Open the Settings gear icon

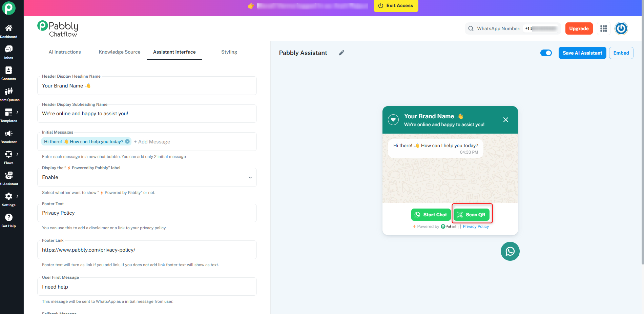(9, 196)
